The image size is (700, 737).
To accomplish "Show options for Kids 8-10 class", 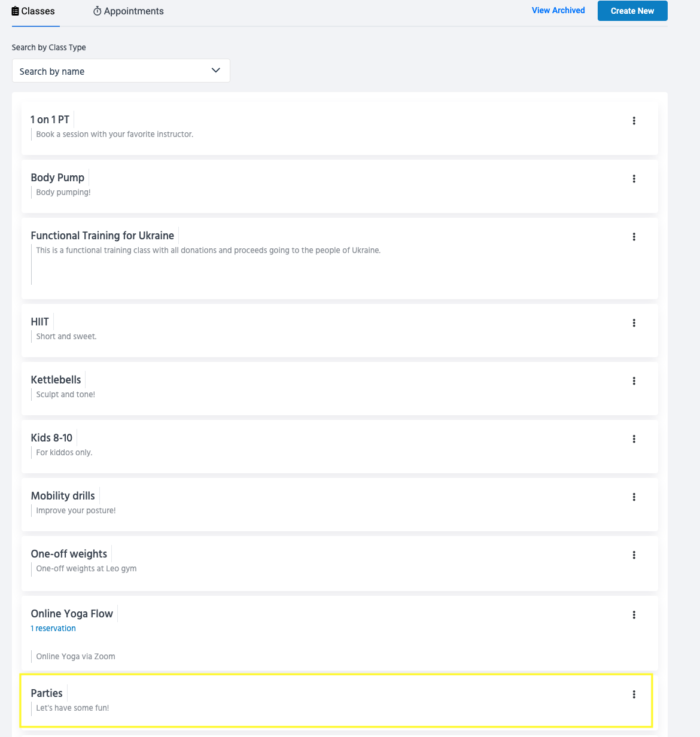I will pos(634,439).
